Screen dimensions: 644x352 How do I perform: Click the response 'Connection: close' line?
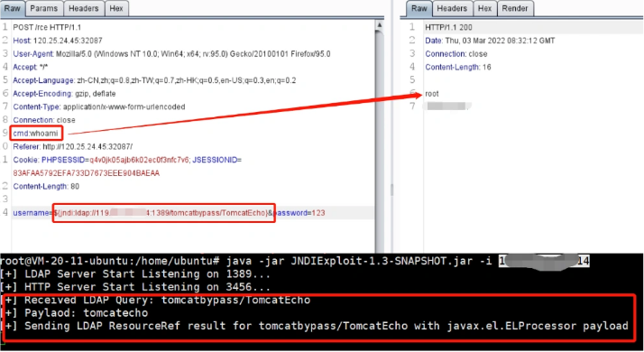pos(456,54)
